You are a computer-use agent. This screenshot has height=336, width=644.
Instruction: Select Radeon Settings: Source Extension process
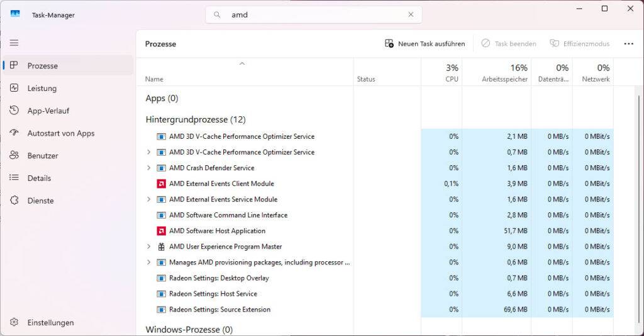click(219, 310)
